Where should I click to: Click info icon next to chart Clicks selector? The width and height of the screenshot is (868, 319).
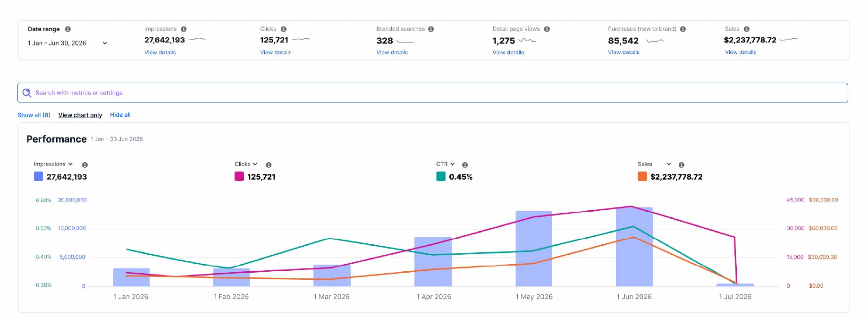[x=269, y=165]
